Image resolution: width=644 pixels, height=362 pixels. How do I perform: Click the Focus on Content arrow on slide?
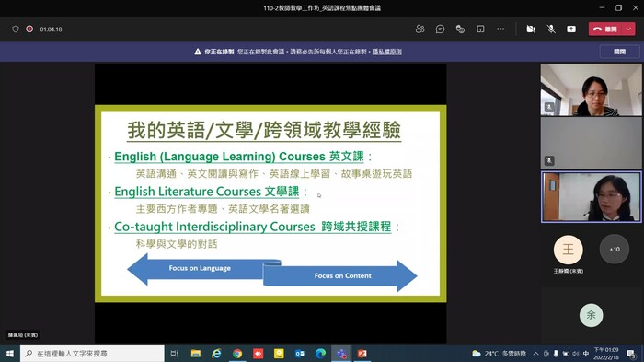click(x=340, y=275)
